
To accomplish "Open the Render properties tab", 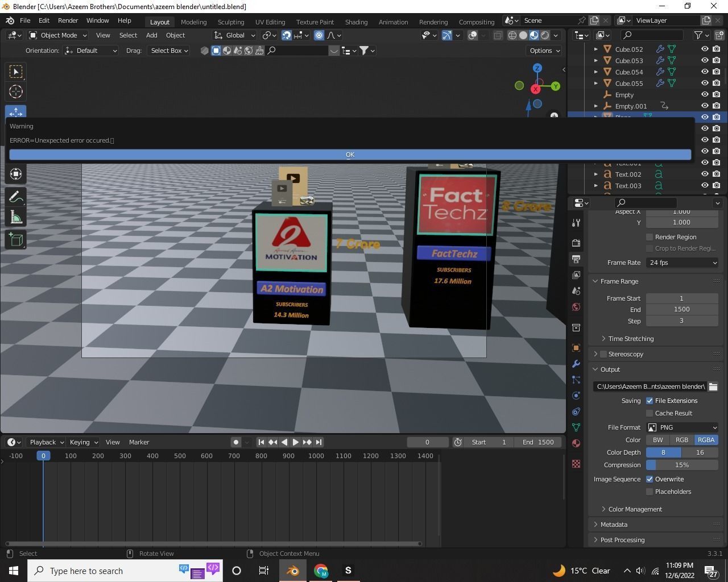I will [576, 243].
